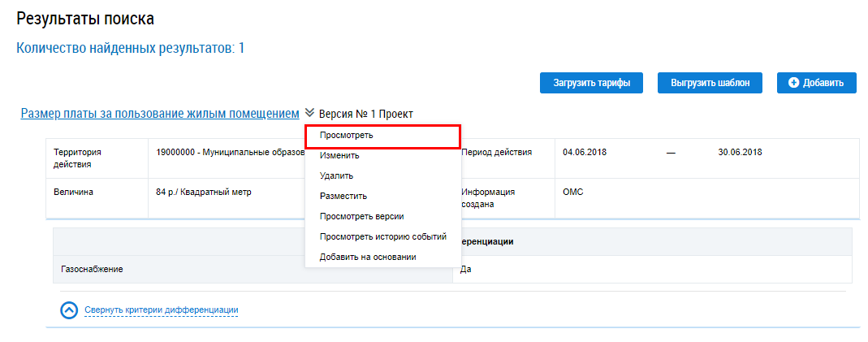Click the circled up-arrow collapse icon
This screenshot has width=868, height=342.
coord(69,310)
